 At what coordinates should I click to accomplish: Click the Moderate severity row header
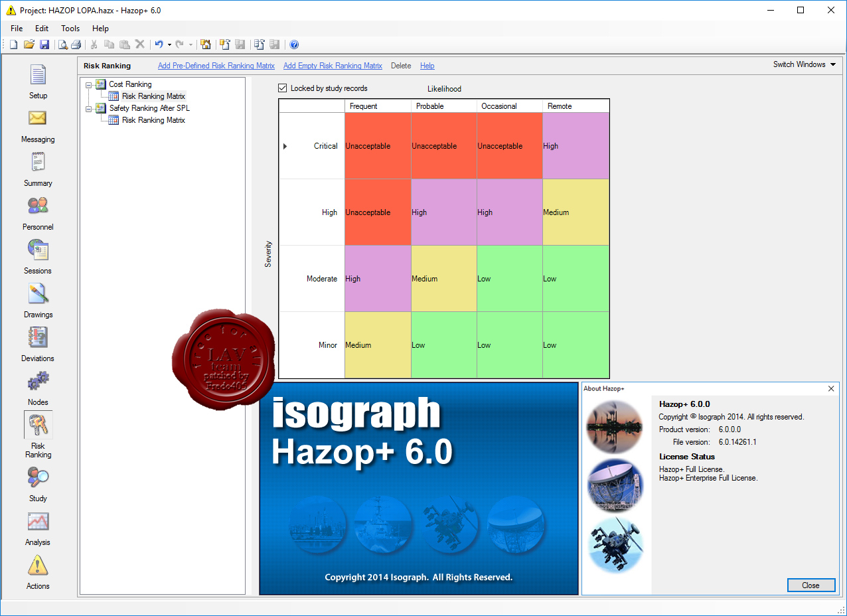tap(312, 279)
